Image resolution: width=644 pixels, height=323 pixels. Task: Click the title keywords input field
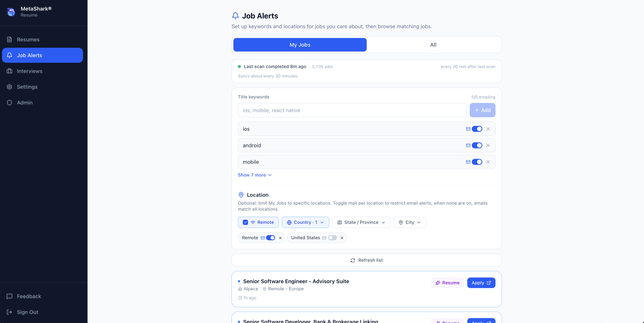352,110
